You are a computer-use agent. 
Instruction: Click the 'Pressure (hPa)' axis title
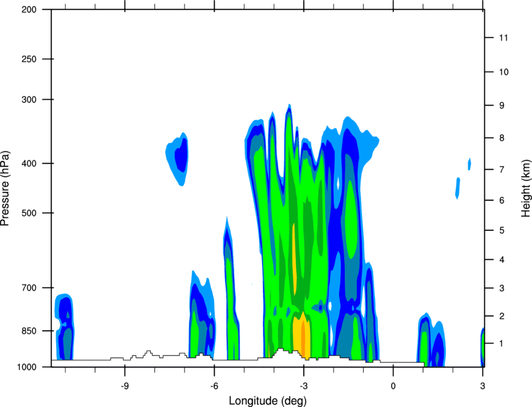click(5, 188)
